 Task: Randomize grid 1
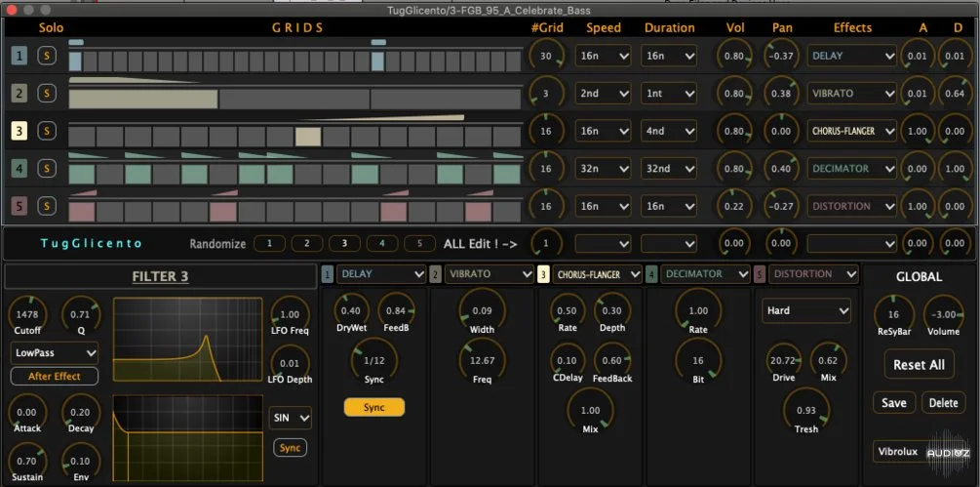(x=269, y=243)
